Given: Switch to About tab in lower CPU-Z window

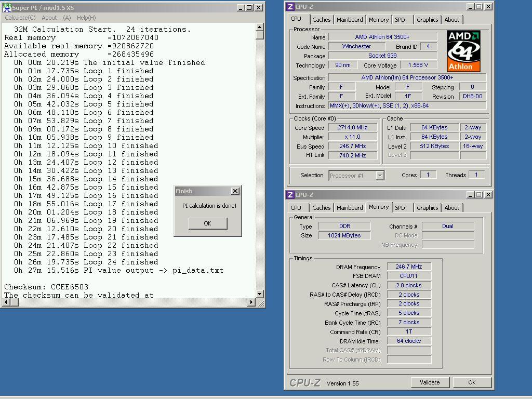Looking at the screenshot, I should tap(452, 208).
